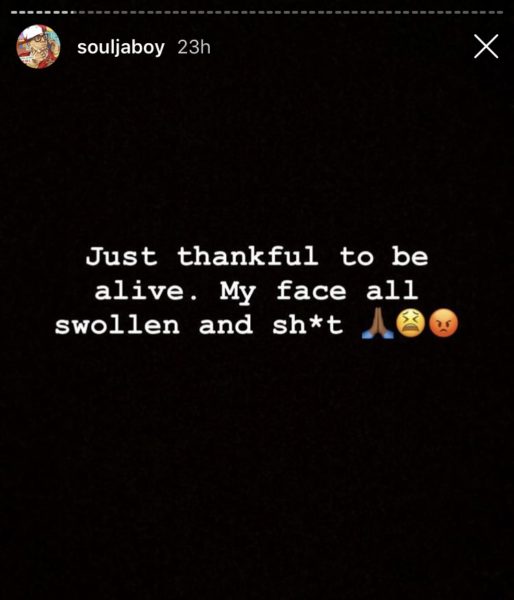The width and height of the screenshot is (514, 600).
Task: Click the dim unplayed progress segments
Action: point(289,13)
